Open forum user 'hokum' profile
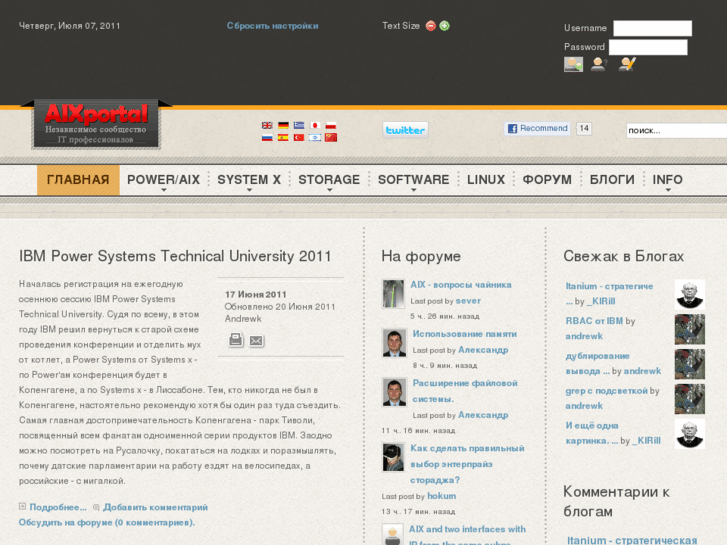The height and width of the screenshot is (545, 727). (x=441, y=496)
